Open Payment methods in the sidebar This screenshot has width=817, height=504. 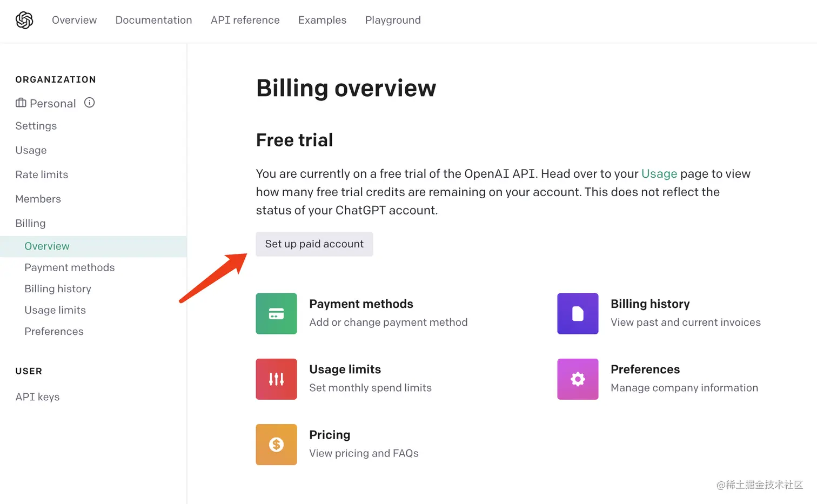(70, 267)
